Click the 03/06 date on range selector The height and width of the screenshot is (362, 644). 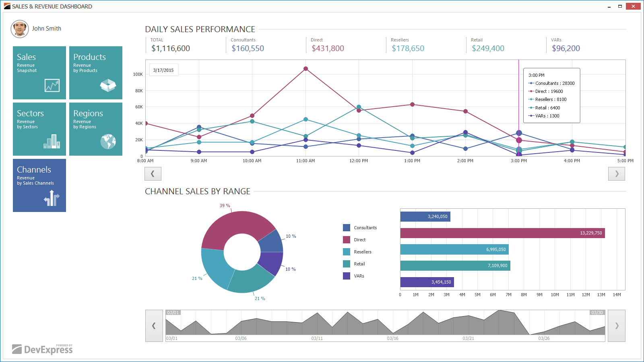click(x=241, y=338)
